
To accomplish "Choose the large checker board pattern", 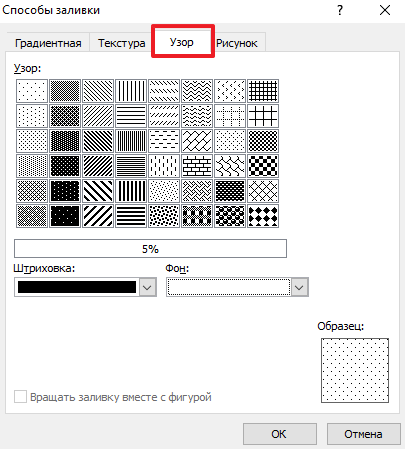I will [263, 166].
